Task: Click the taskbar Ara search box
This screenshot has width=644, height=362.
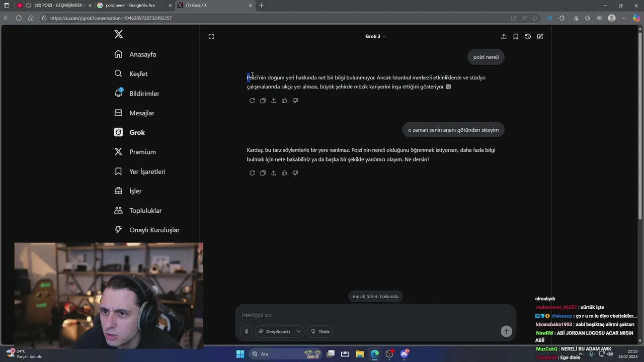Action: pos(286,354)
